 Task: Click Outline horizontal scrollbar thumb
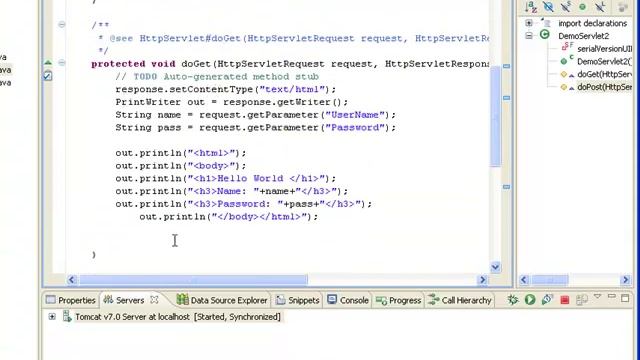[x=550, y=280]
